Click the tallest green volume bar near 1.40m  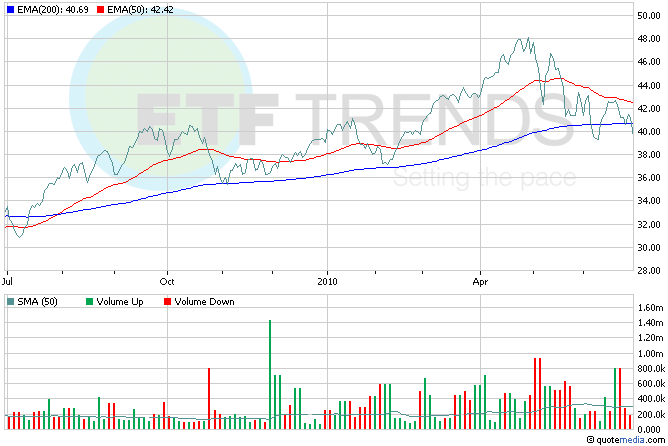(270, 374)
